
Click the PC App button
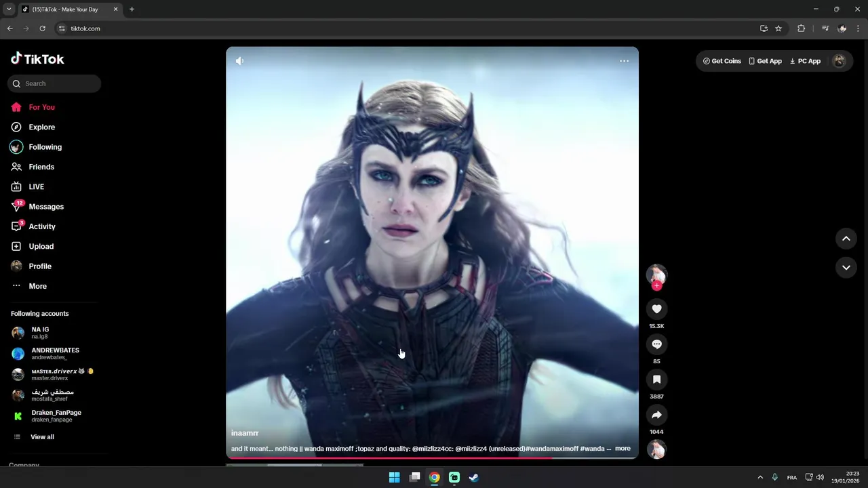[805, 61]
